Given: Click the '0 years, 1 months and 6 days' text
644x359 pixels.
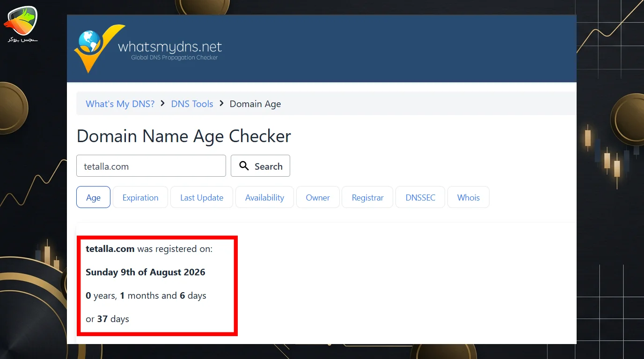Looking at the screenshot, I should 146,295.
